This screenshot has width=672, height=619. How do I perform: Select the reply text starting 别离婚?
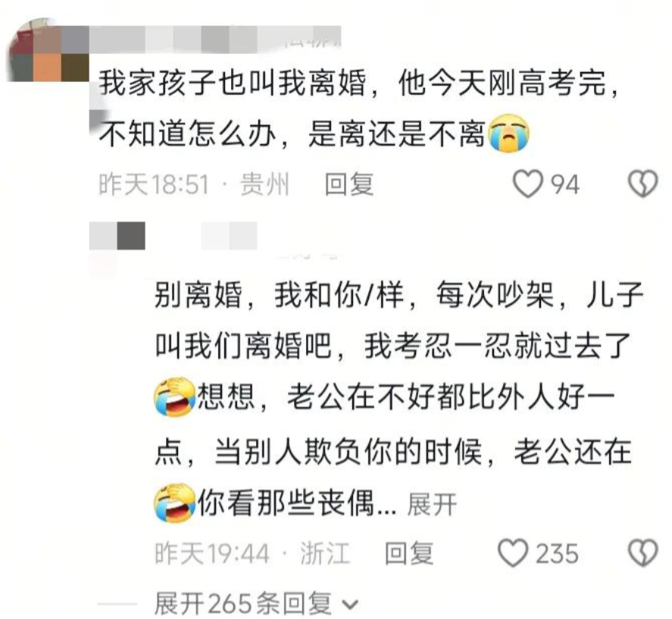[399, 400]
